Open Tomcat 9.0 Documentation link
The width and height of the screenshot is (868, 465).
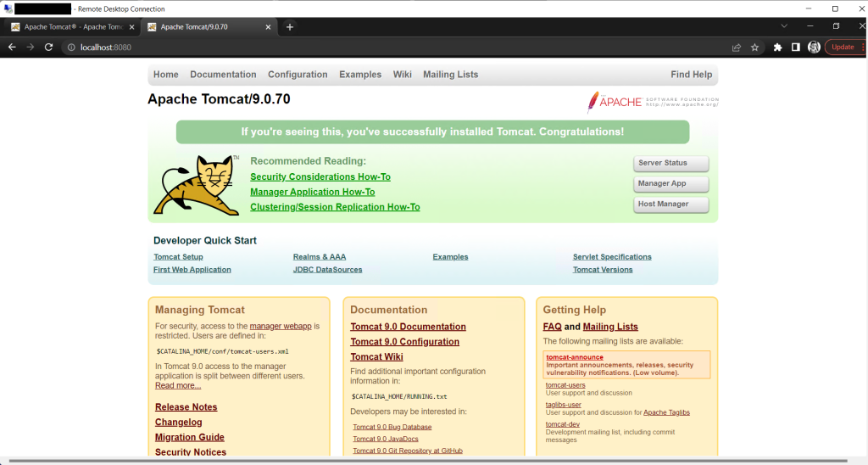pos(408,327)
